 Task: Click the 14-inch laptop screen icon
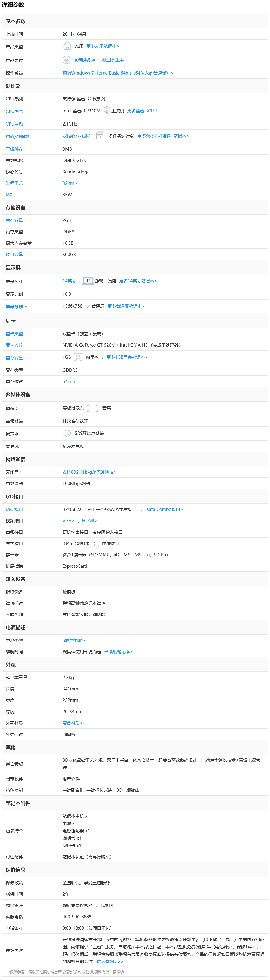(x=88, y=281)
